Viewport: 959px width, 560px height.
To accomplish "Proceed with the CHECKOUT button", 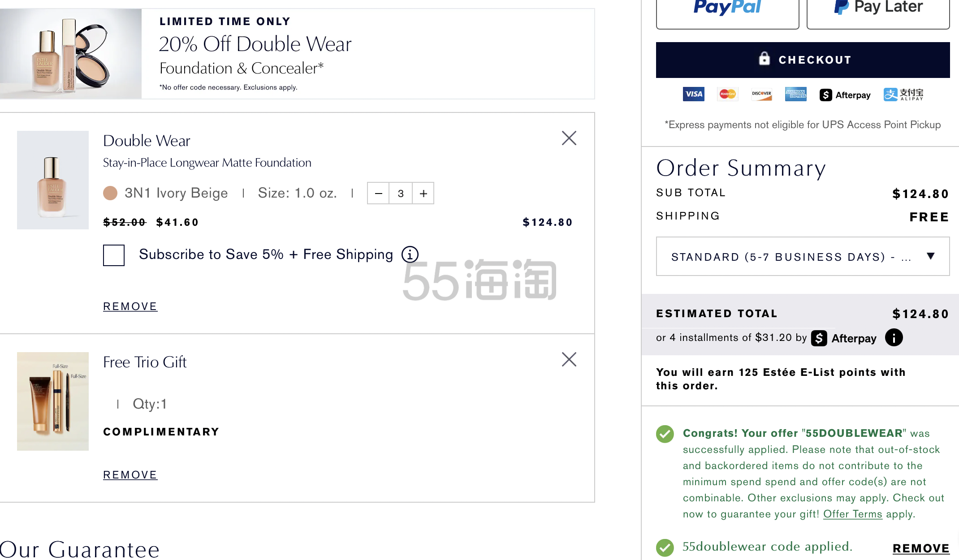I will [803, 60].
